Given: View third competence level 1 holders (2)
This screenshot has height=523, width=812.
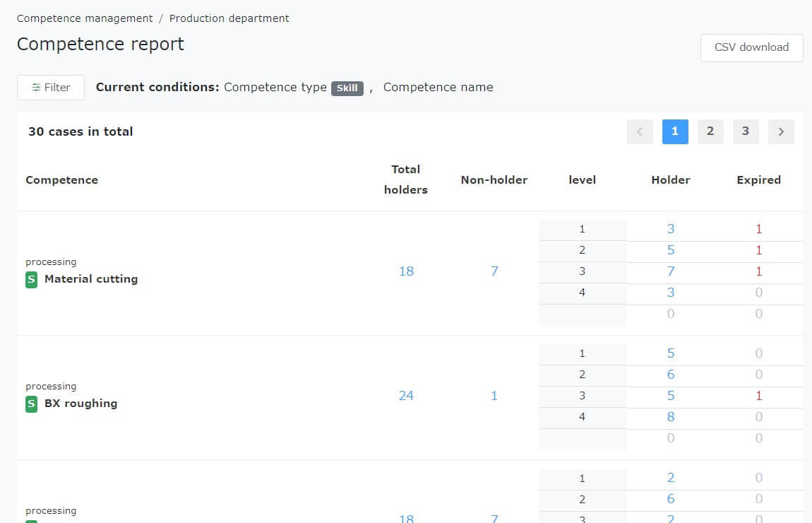Looking at the screenshot, I should (x=671, y=477).
